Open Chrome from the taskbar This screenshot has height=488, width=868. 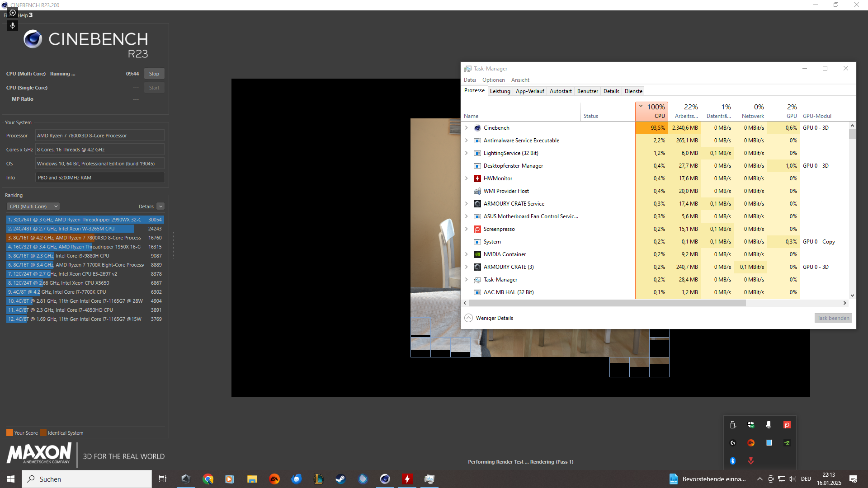click(x=208, y=479)
